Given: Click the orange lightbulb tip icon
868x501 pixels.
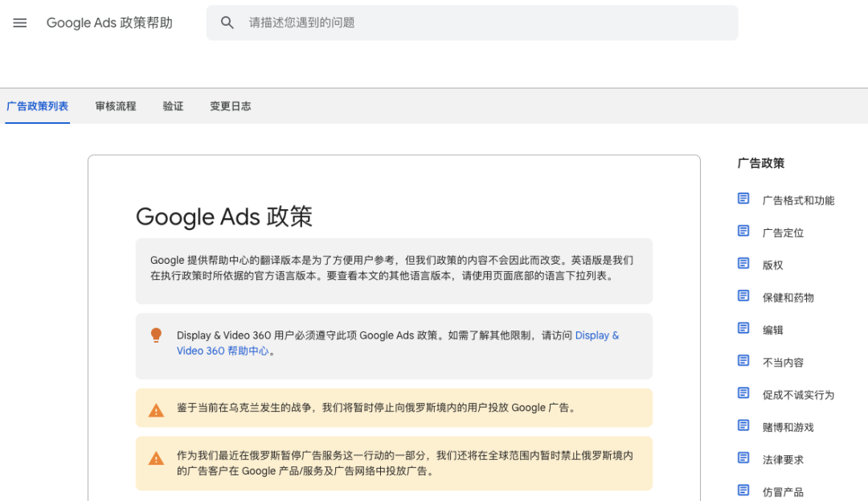Looking at the screenshot, I should [156, 335].
